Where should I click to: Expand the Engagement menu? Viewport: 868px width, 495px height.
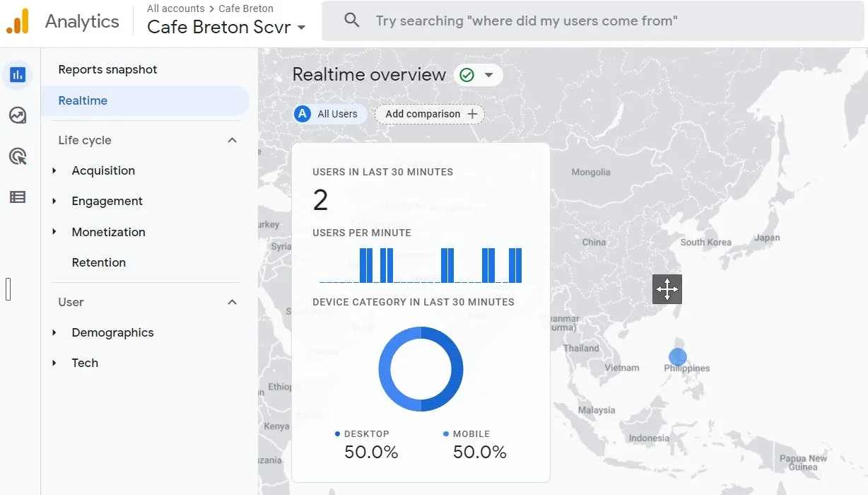[x=54, y=201]
